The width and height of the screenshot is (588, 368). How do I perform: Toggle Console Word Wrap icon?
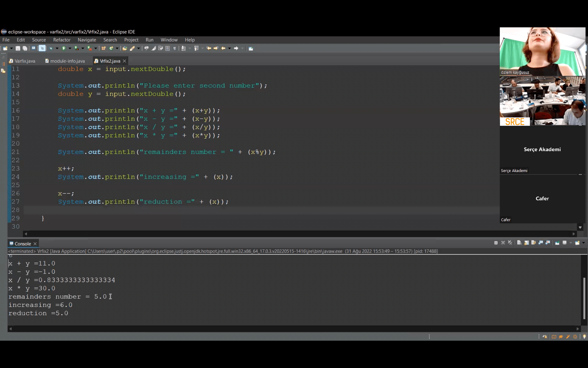click(x=534, y=243)
